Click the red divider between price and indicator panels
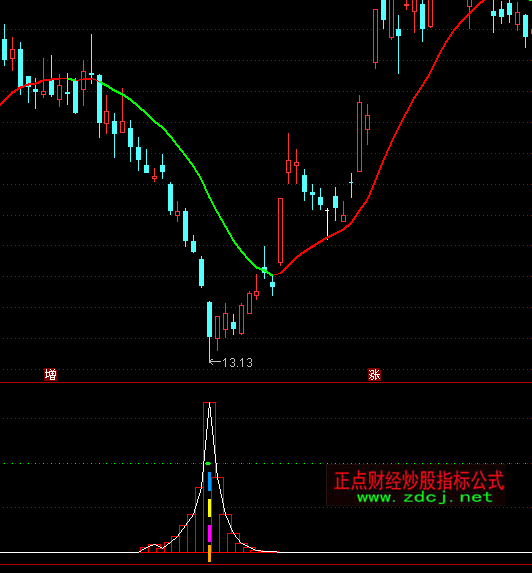 (x=266, y=383)
